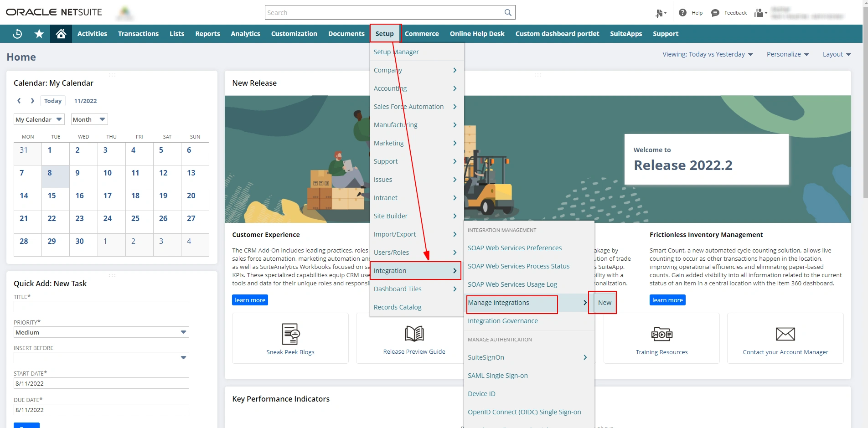Open the Help question mark icon
The width and height of the screenshot is (868, 428).
tap(682, 13)
